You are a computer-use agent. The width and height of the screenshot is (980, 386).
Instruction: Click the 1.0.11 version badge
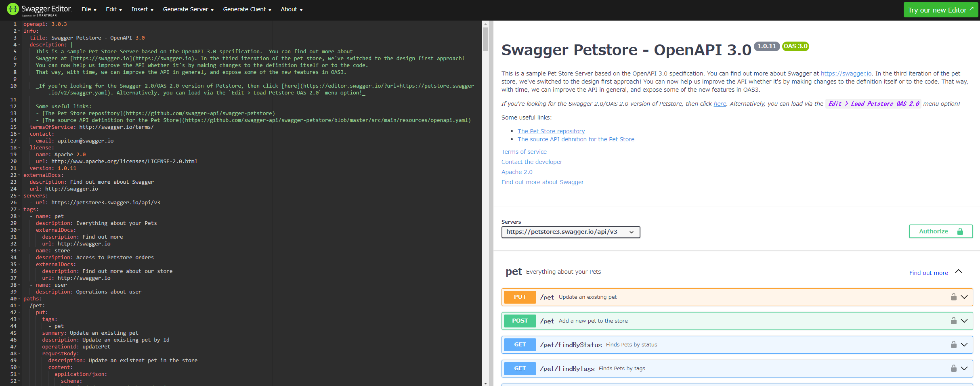click(766, 46)
